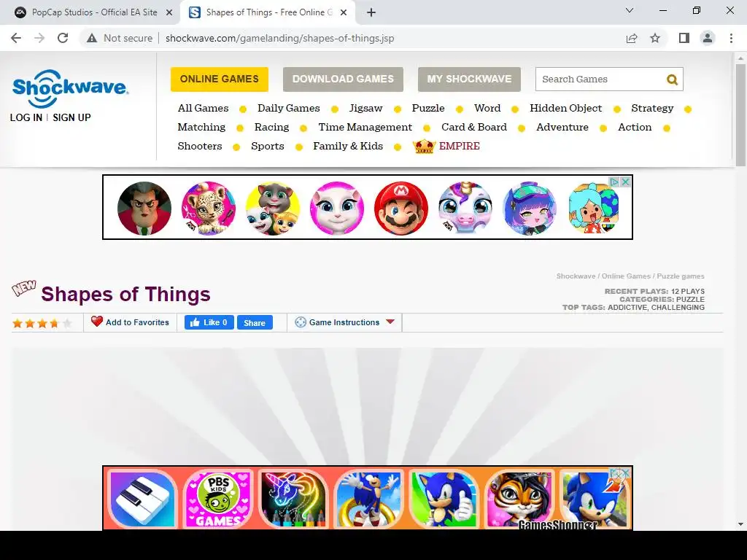Close the bottom banner ad
This screenshot has width=747, height=560.
(x=625, y=473)
